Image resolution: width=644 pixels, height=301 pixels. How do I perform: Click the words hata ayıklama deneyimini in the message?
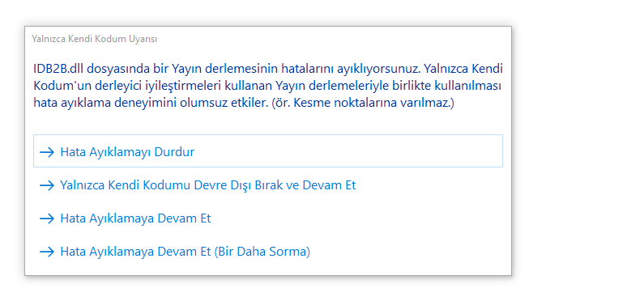104,103
